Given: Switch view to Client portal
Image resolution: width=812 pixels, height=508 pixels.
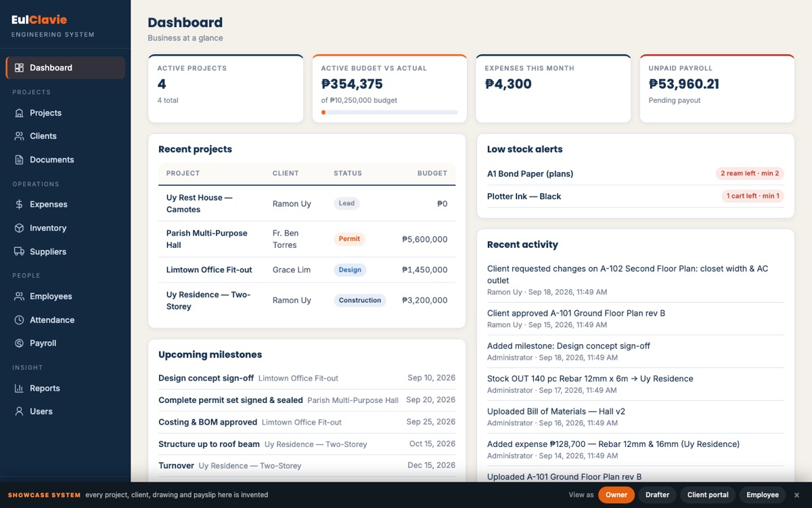Looking at the screenshot, I should pos(708,495).
